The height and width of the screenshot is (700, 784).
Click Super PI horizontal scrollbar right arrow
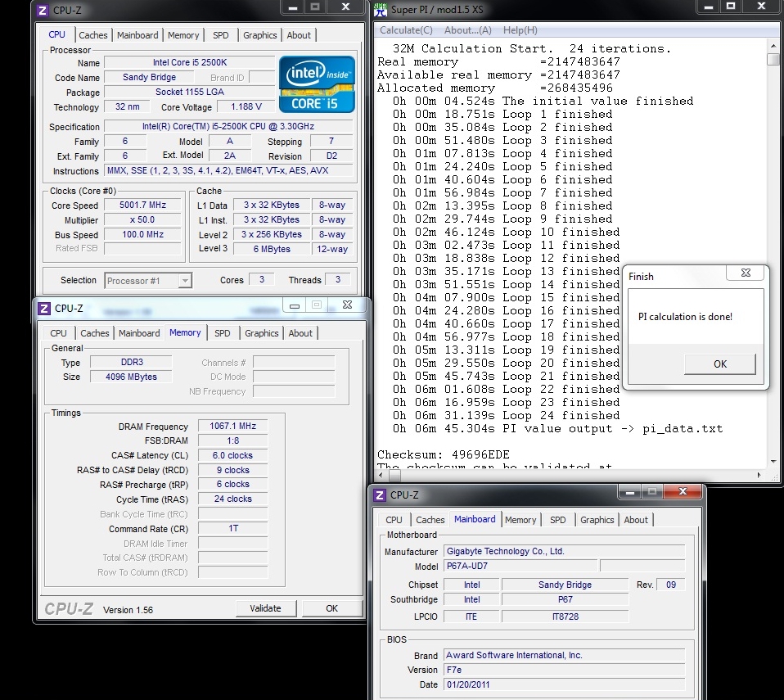click(759, 475)
